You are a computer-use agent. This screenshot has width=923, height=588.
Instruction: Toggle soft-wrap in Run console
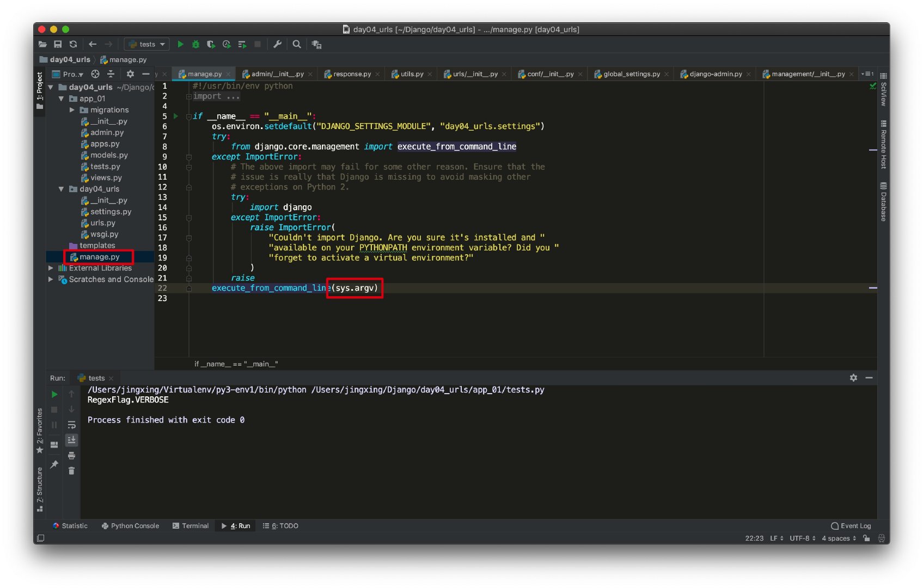point(71,425)
